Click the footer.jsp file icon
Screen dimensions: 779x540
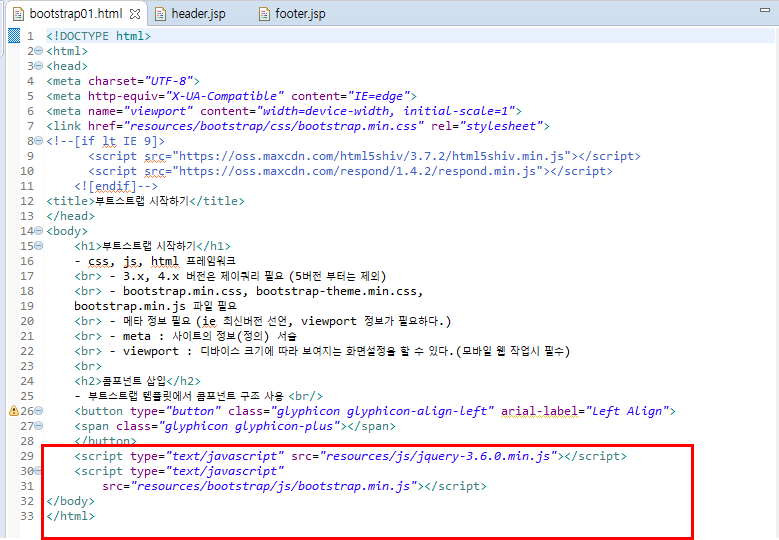(264, 14)
